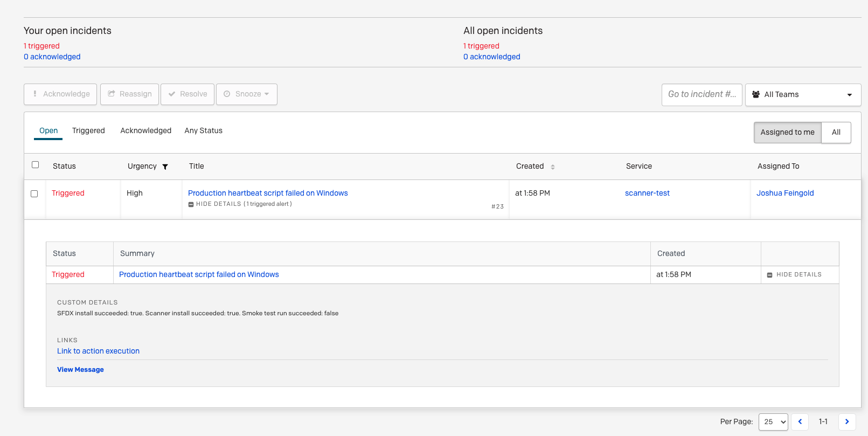Click 0 acknowledged under All open incidents
The image size is (868, 436).
point(492,57)
